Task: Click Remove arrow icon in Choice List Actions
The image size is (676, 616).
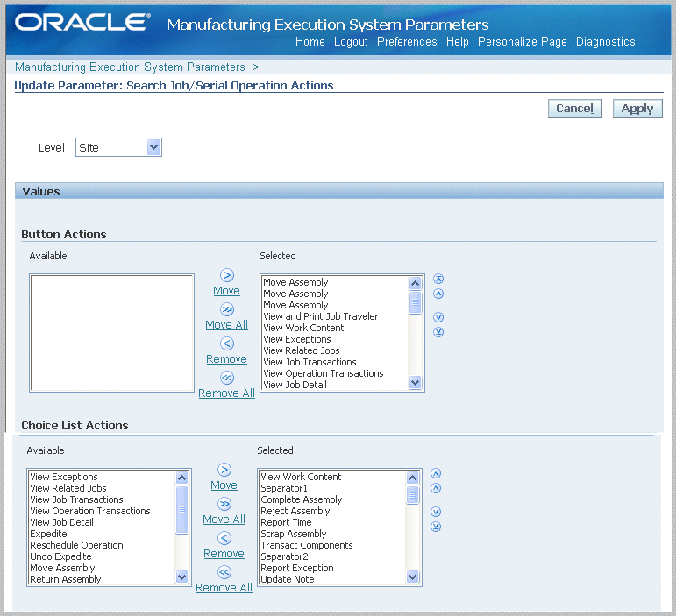Action: click(x=224, y=538)
